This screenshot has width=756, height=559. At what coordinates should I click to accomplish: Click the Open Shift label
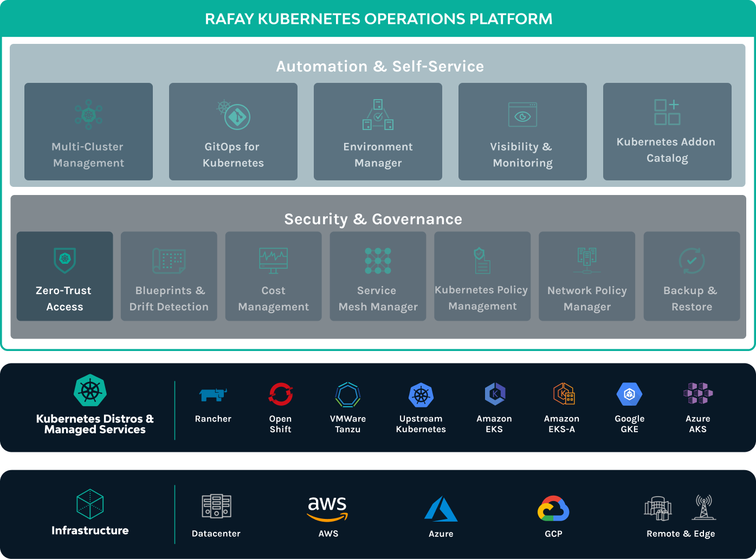[281, 424]
